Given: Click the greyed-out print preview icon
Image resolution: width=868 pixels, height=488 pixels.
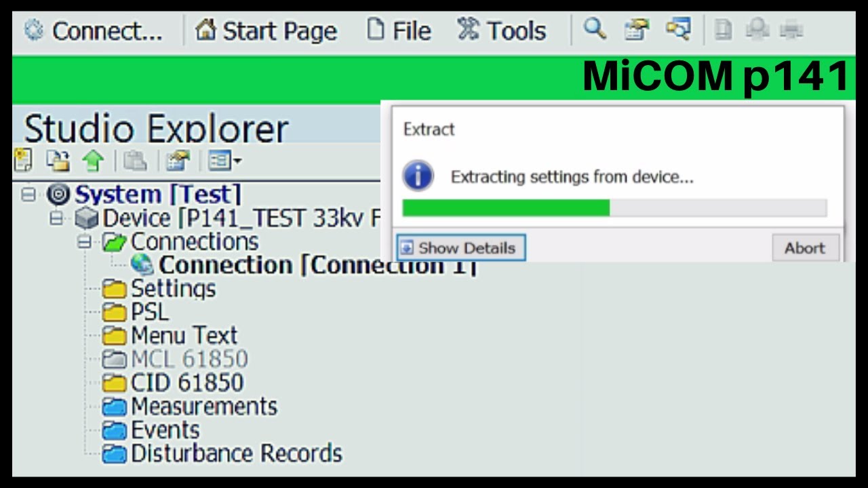Looking at the screenshot, I should tap(757, 29).
